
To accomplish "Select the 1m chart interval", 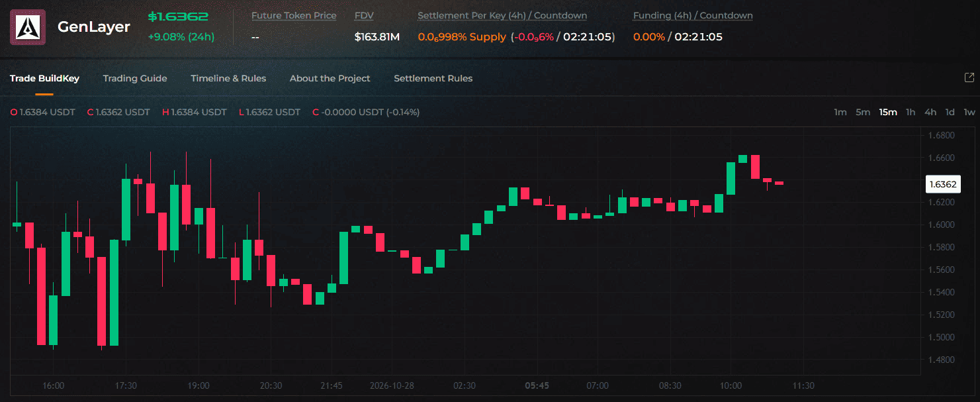I will 840,112.
